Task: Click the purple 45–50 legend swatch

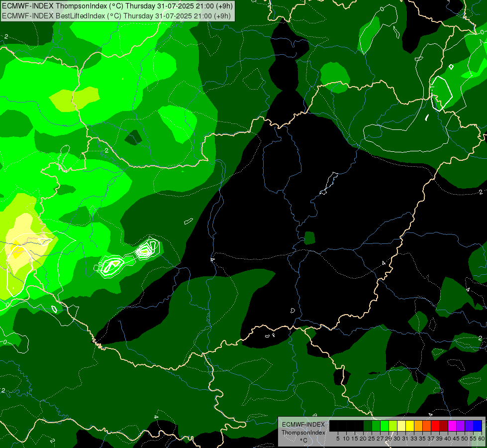Action: pyautogui.click(x=461, y=426)
